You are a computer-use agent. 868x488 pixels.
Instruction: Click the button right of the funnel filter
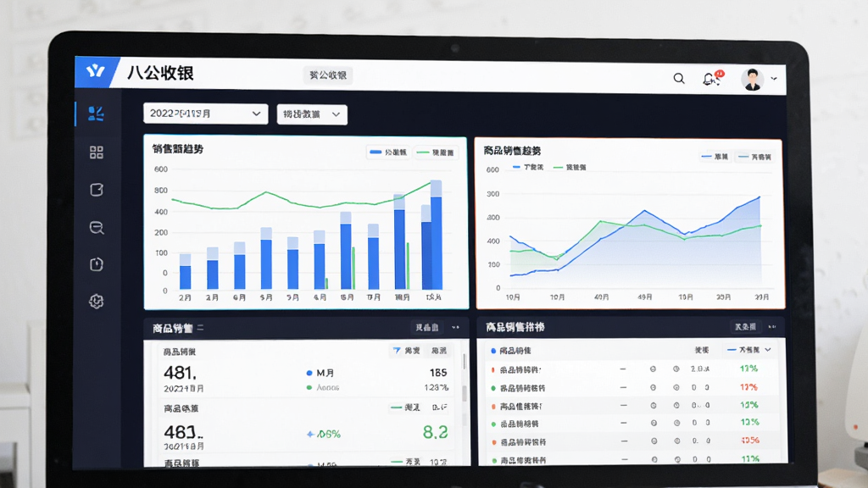coord(439,351)
